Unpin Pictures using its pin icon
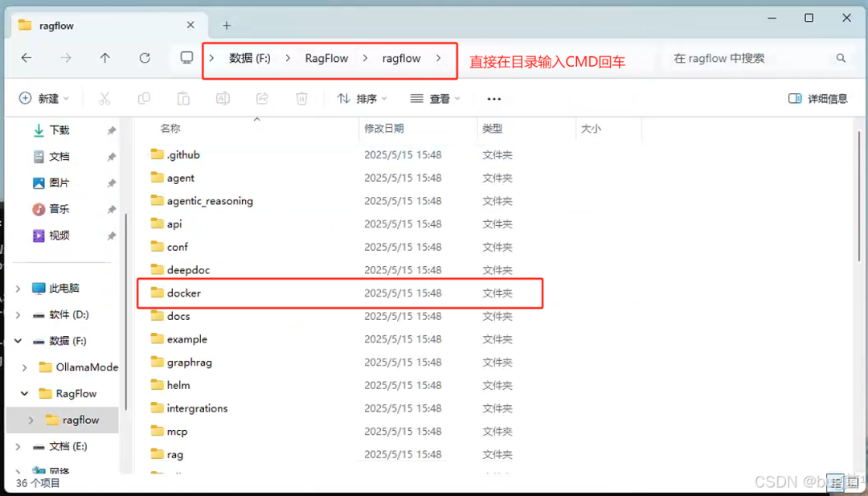The width and height of the screenshot is (868, 496). (111, 183)
